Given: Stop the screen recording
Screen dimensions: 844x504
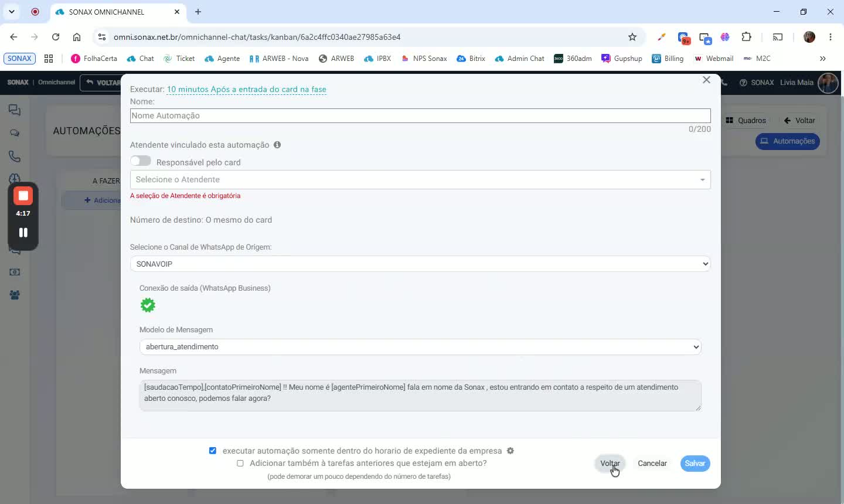Looking at the screenshot, I should [23, 196].
